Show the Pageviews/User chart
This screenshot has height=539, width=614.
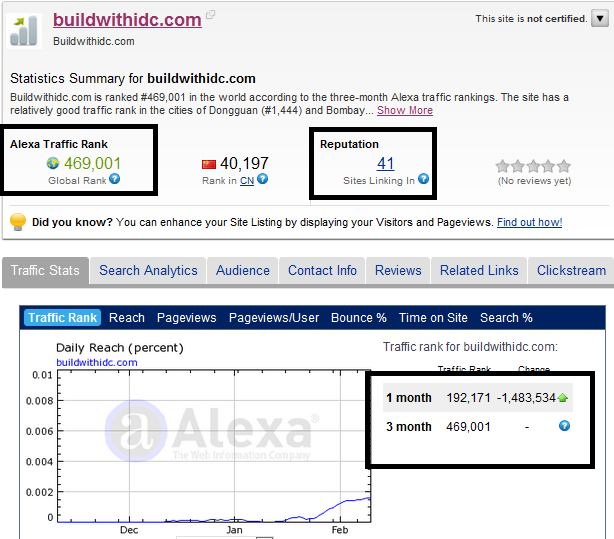click(274, 318)
